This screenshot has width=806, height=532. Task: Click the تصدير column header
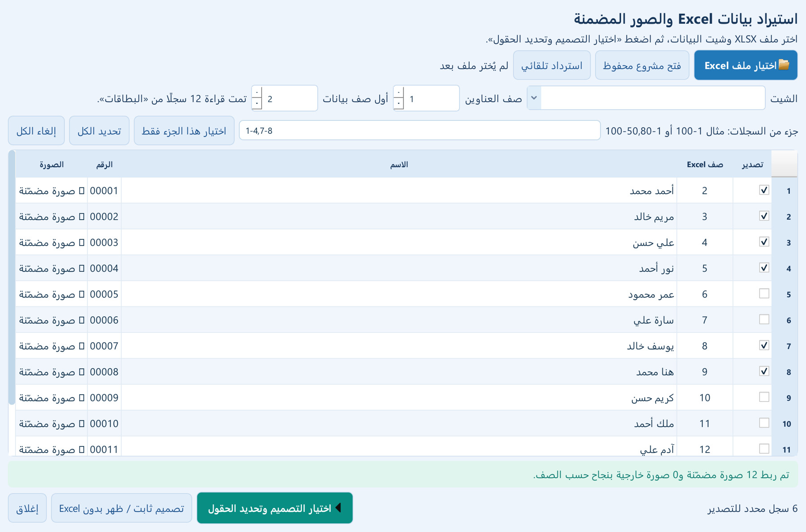(752, 164)
